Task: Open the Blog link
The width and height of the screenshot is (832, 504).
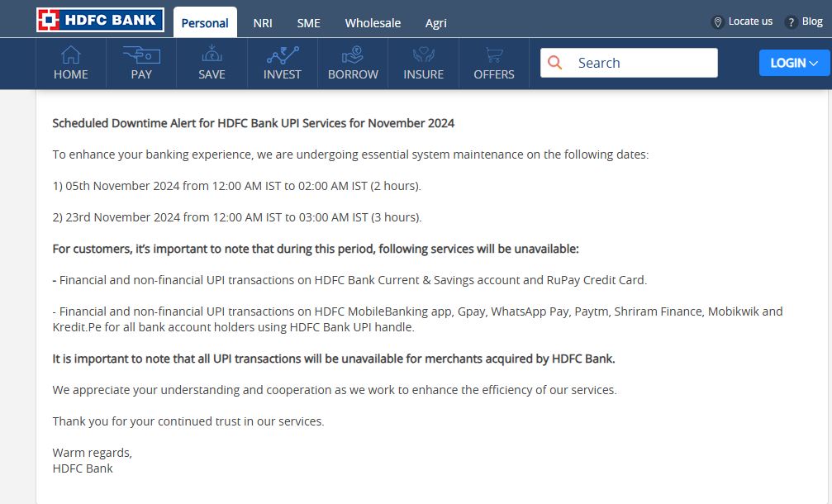Action: pos(812,21)
